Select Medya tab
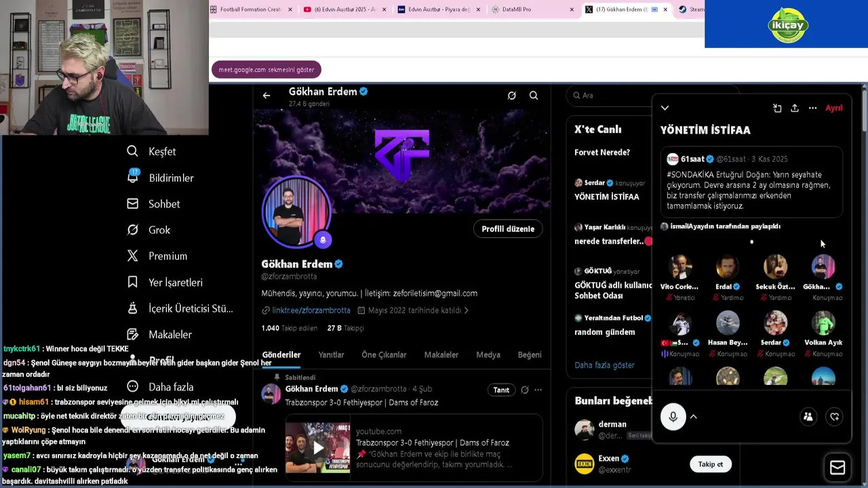Image resolution: width=868 pixels, height=488 pixels. (x=488, y=354)
